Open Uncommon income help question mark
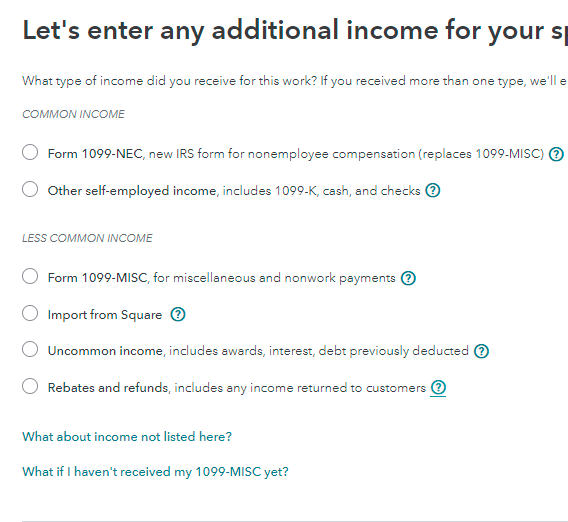The width and height of the screenshot is (568, 522). coord(481,351)
